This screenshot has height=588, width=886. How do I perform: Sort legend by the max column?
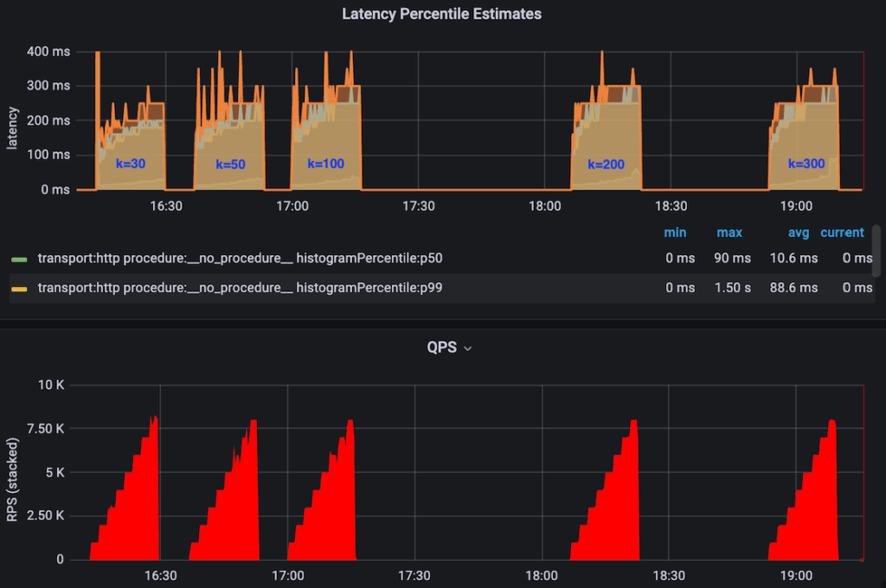tap(729, 233)
